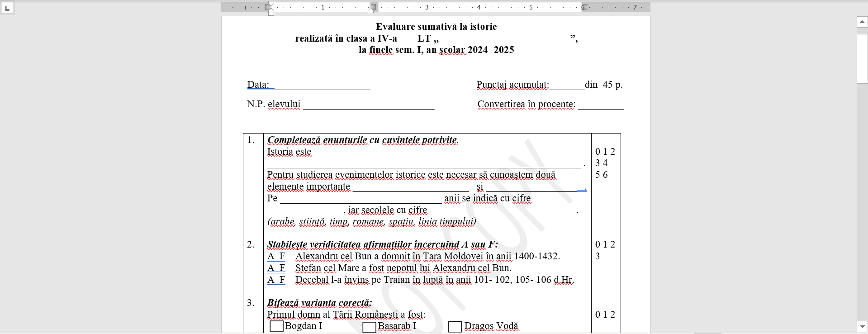Click the text '101- 102, 105- 106 d.Hr.'
This screenshot has width=868, height=334.
[x=524, y=280]
